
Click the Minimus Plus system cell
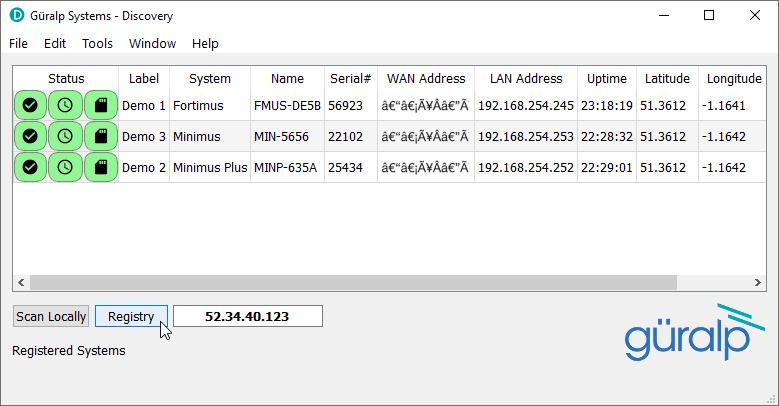[x=210, y=167]
